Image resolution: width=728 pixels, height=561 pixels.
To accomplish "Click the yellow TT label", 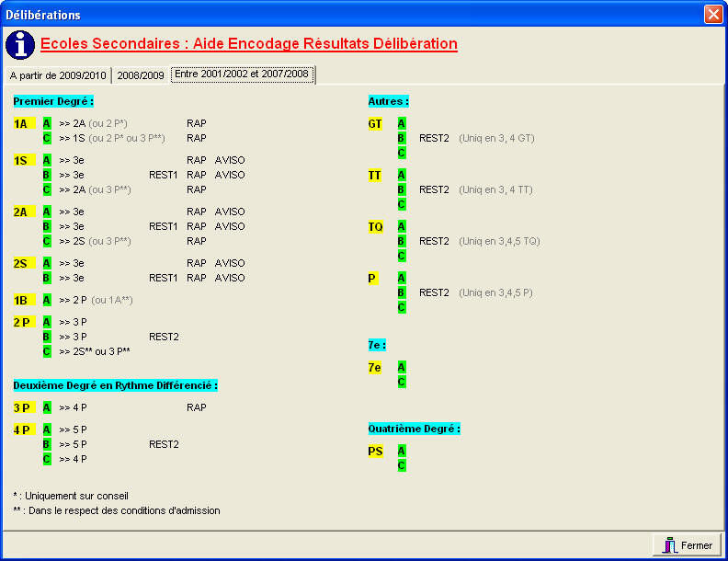I will tap(375, 176).
